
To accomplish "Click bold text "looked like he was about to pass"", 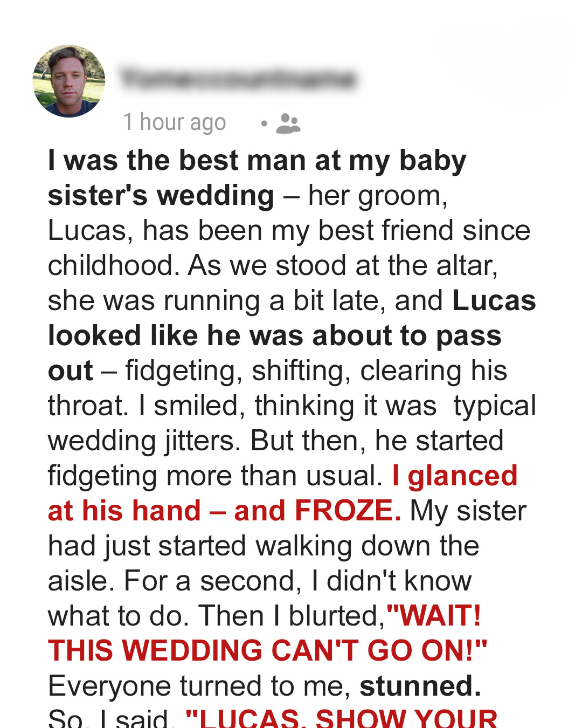I will pyautogui.click(x=275, y=336).
